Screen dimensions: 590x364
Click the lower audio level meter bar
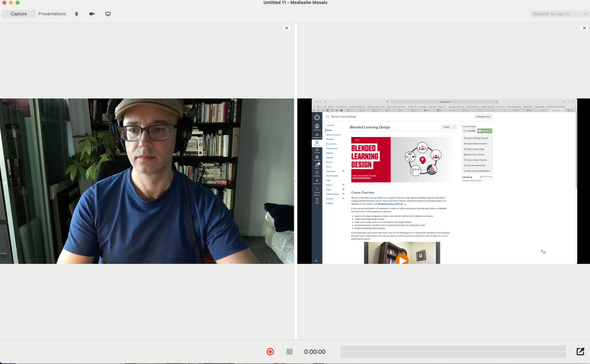click(x=453, y=355)
